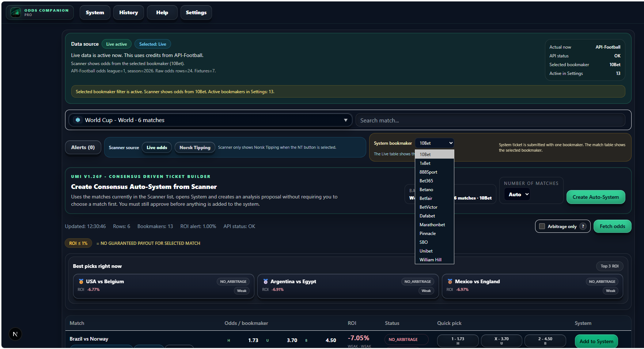Screen dimensions: 644x349
Task: Click the -7.05% ROI value
Action: coord(359,338)
